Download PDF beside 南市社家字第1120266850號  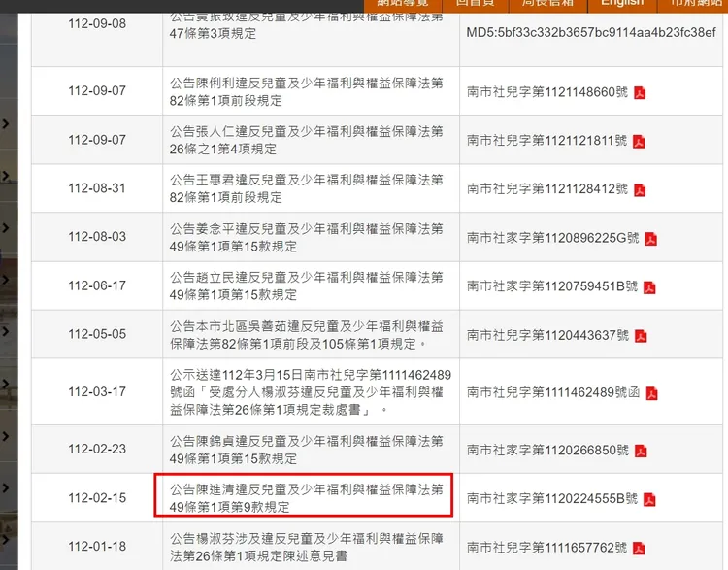point(640,451)
